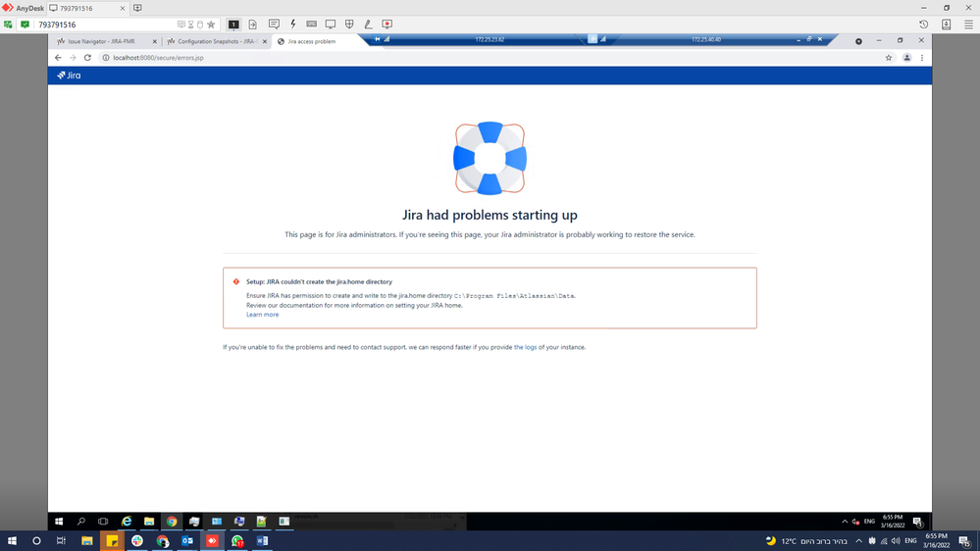Open local volume speaker icon

tap(896, 541)
